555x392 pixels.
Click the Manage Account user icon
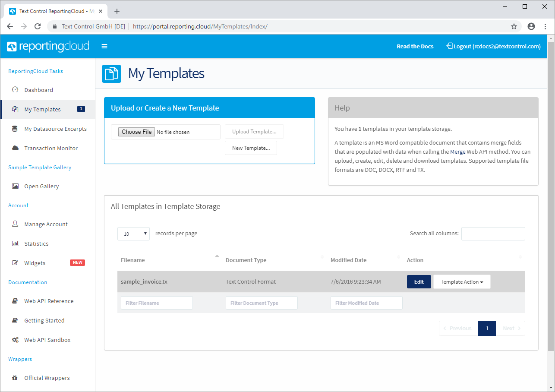pos(15,224)
